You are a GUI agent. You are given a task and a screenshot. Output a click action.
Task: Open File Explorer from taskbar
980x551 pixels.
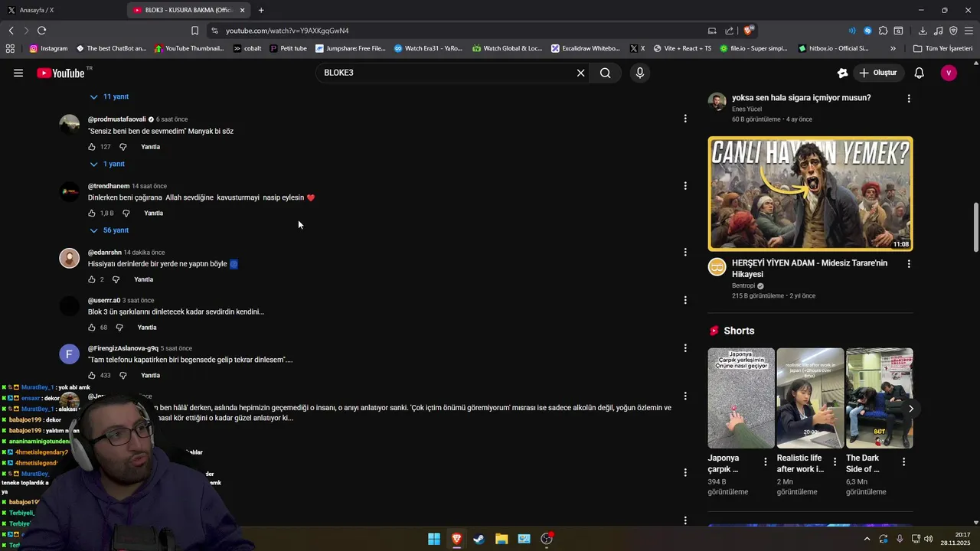coord(501,539)
